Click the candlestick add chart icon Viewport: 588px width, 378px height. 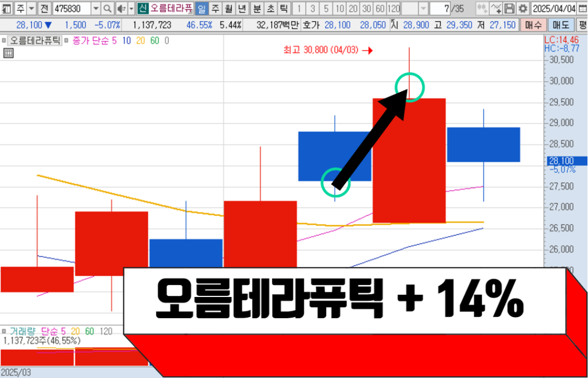tap(482, 8)
